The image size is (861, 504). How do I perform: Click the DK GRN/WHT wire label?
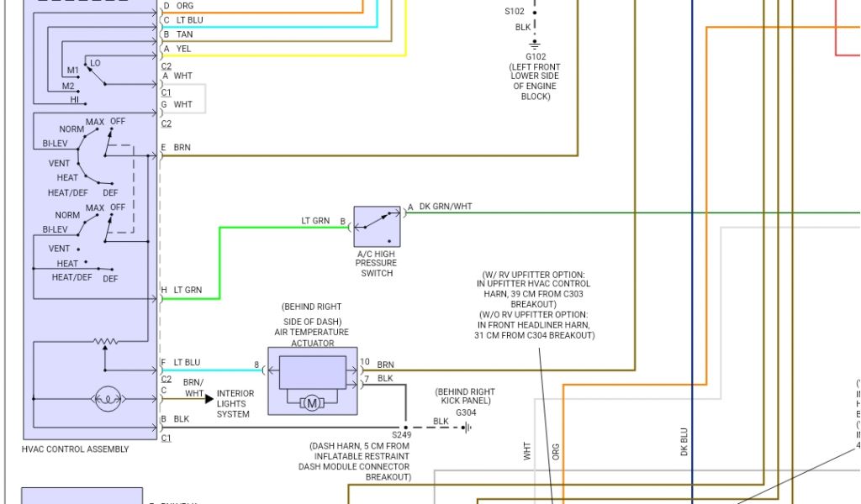446,207
